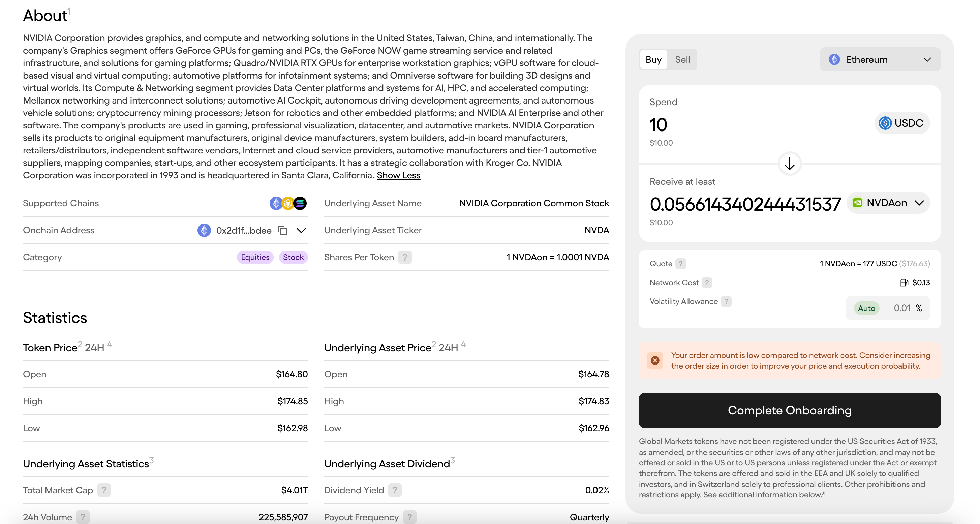Click Dividend Yield help icon
This screenshot has height=524, width=980.
coord(395,490)
